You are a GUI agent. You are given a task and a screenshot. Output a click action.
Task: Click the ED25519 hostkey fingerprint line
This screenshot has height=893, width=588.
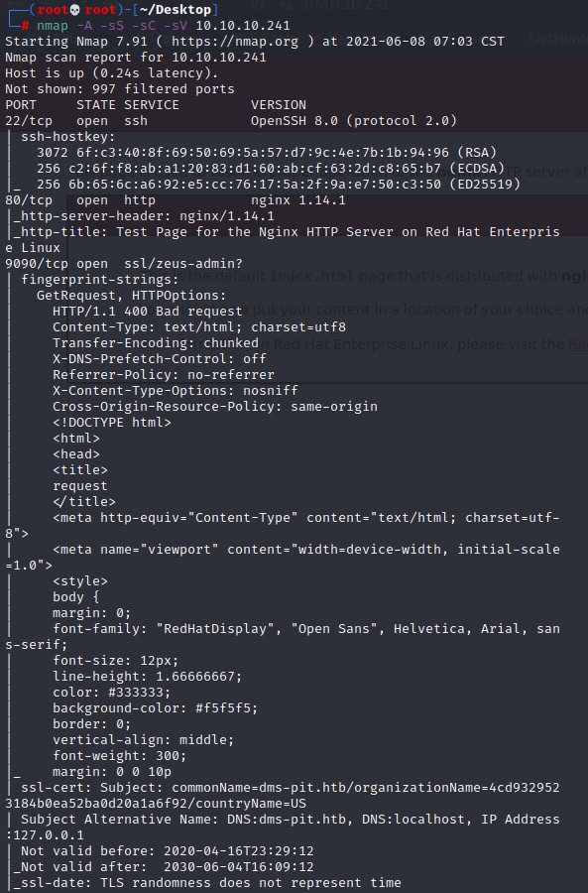279,185
